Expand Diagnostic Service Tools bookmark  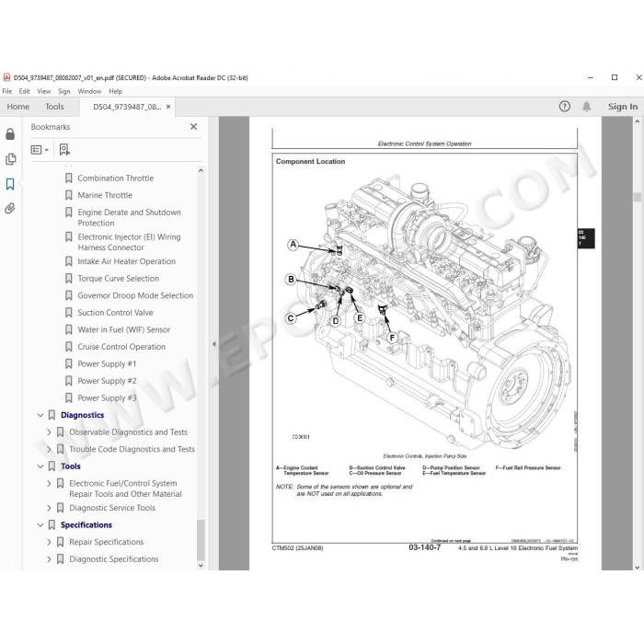(x=49, y=508)
